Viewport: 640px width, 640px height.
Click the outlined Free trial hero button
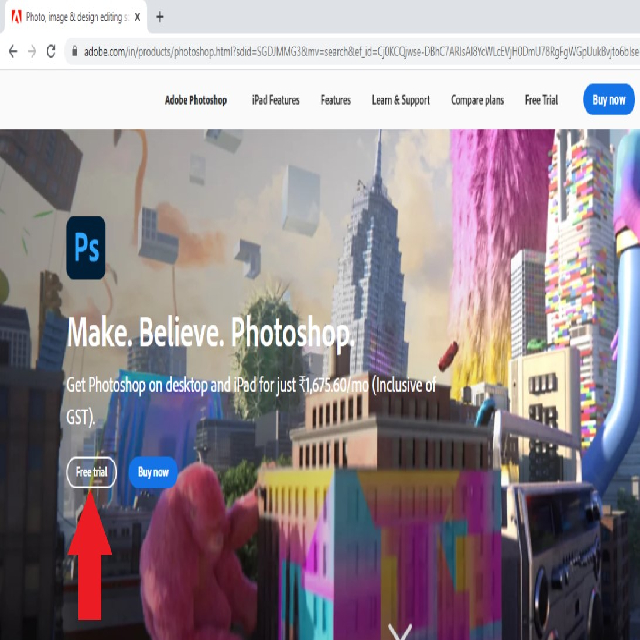click(91, 472)
